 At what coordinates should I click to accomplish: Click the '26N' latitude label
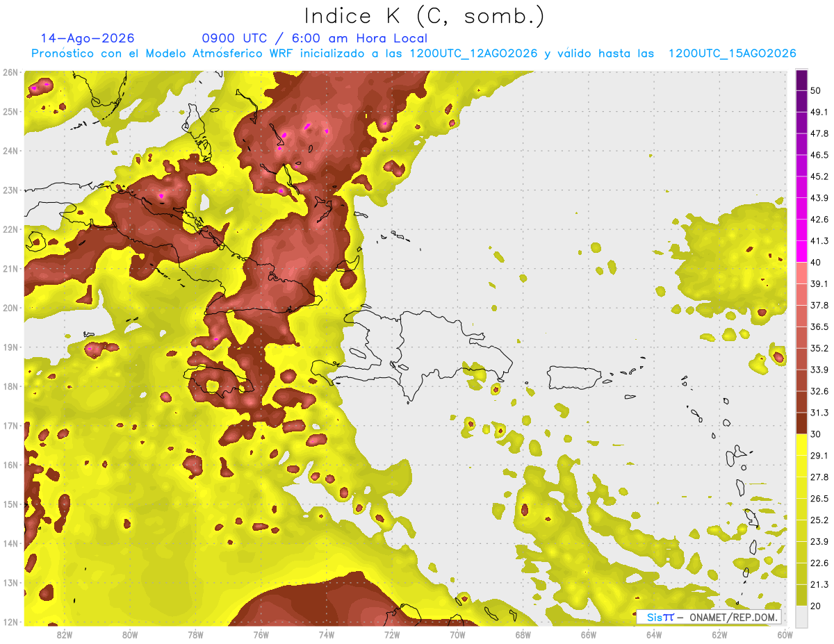[x=10, y=72]
